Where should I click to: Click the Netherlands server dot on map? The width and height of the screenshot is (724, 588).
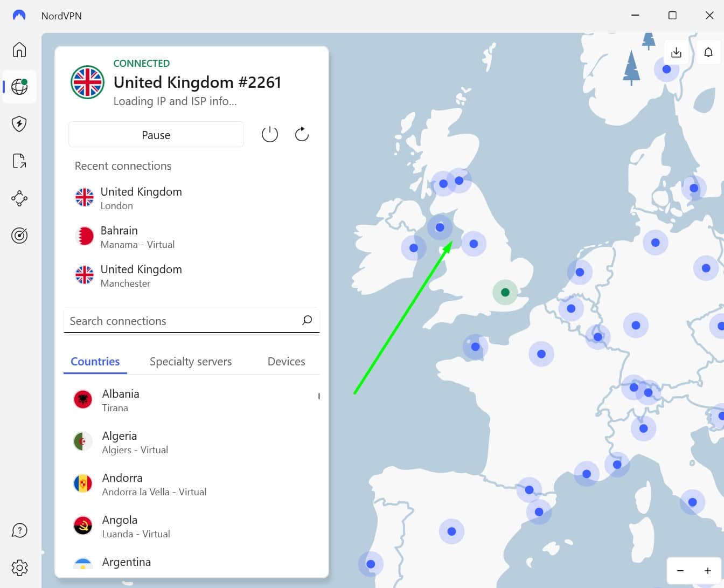click(580, 272)
